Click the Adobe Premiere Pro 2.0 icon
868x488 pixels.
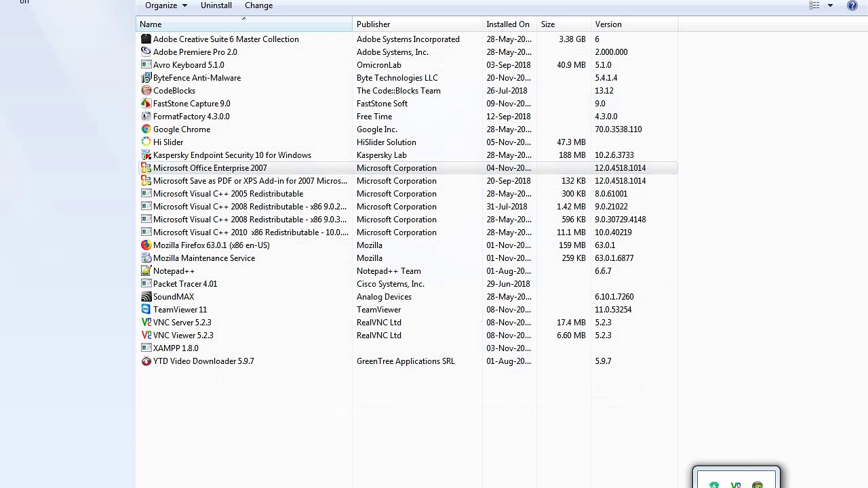(x=146, y=52)
